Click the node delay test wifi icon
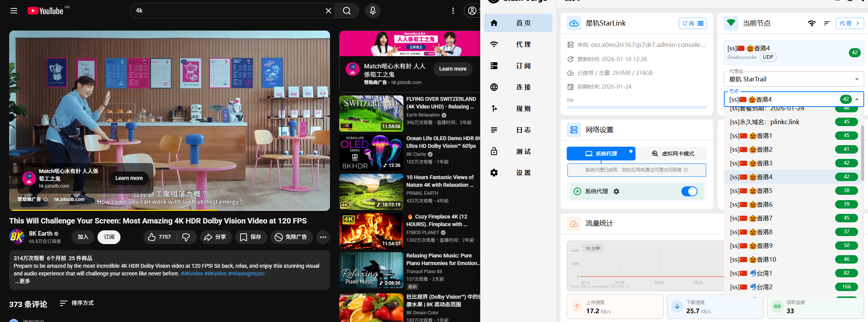Screen dimensions: 868x322 click(x=811, y=23)
